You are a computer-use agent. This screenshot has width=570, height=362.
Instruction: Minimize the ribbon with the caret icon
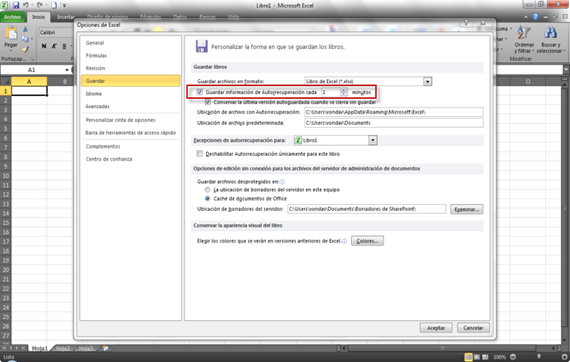(526, 17)
